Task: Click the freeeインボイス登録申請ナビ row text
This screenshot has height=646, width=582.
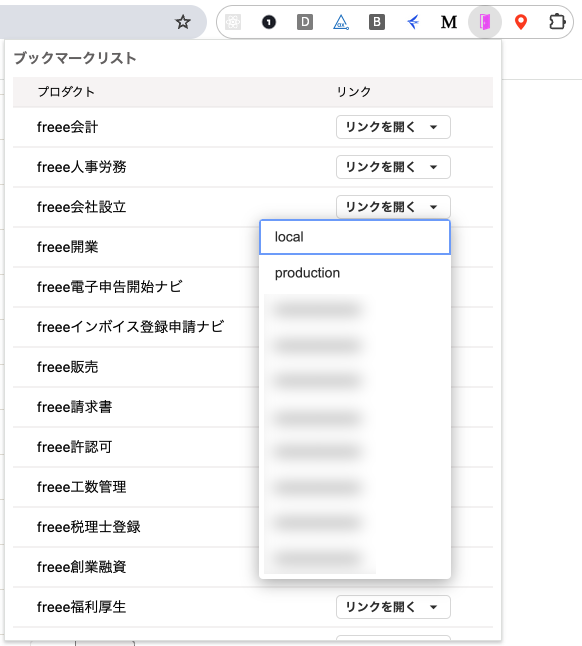Action: tap(131, 327)
